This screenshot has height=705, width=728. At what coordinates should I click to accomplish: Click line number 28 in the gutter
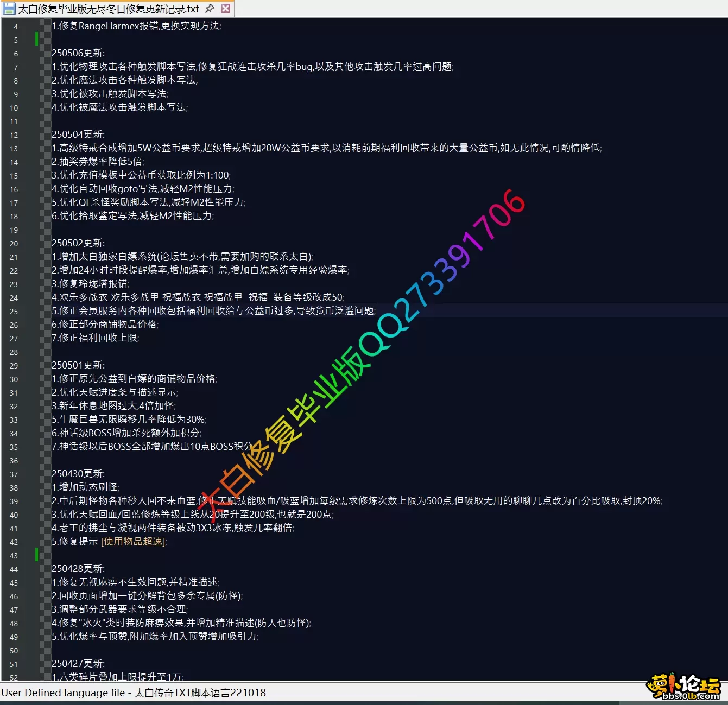(x=14, y=352)
